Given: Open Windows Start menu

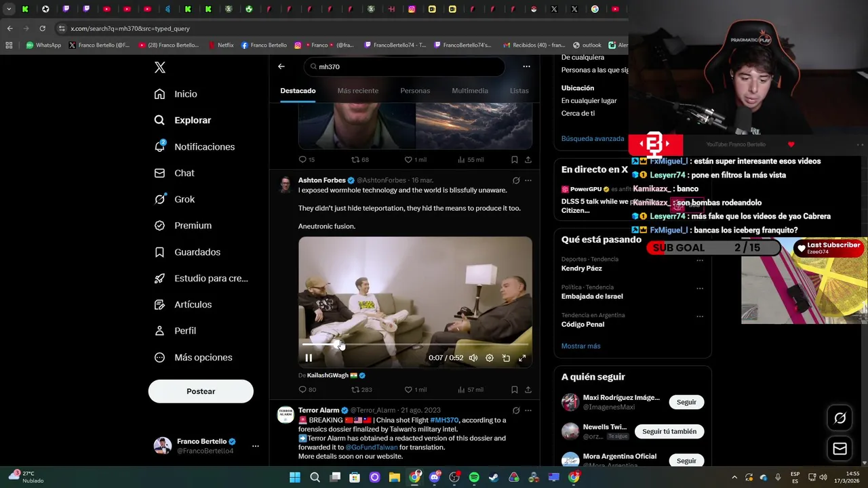Looking at the screenshot, I should 295,477.
